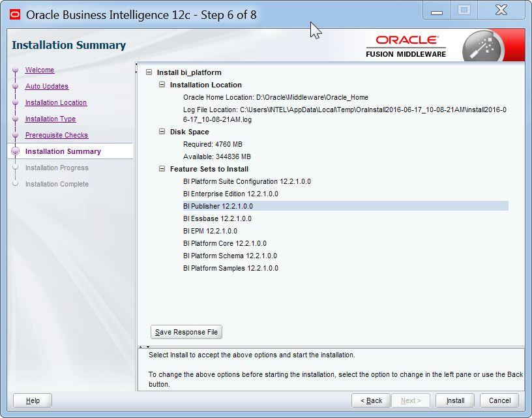
Task: Click the Installation Progress step label
Action: click(x=57, y=168)
